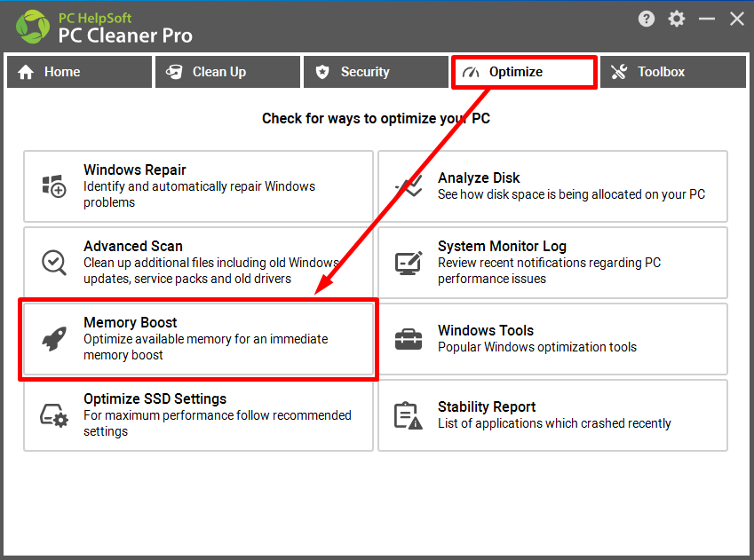
Task: Open Optimize SSD Settings
Action: [198, 415]
